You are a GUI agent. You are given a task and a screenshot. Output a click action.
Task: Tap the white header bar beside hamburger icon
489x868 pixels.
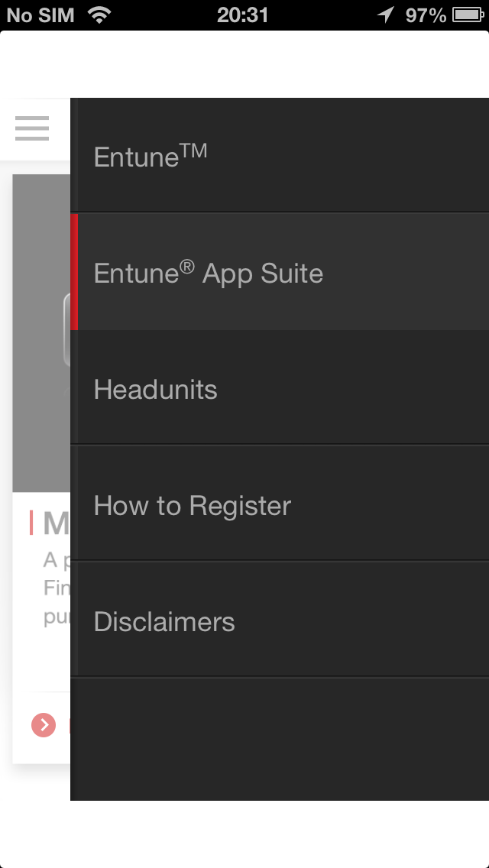[x=60, y=129]
